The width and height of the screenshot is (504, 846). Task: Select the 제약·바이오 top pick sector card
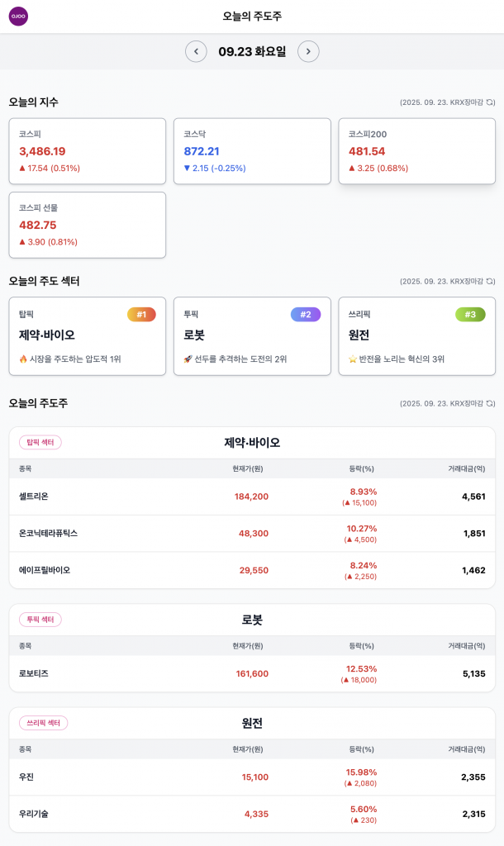(x=87, y=337)
